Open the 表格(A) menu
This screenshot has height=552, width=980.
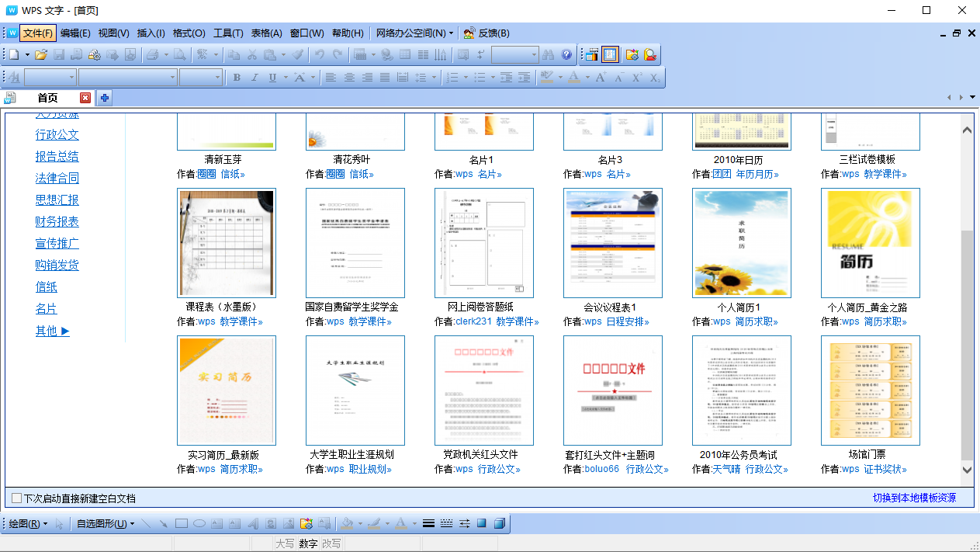[266, 33]
